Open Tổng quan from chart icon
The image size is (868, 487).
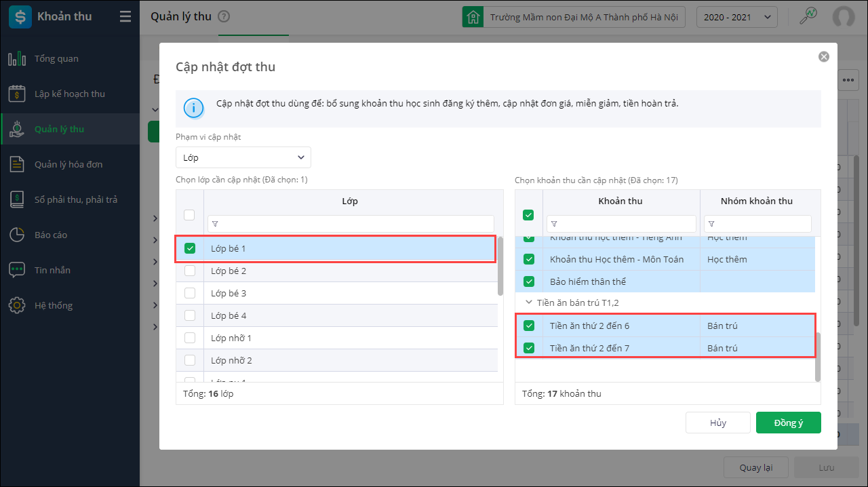(17, 59)
